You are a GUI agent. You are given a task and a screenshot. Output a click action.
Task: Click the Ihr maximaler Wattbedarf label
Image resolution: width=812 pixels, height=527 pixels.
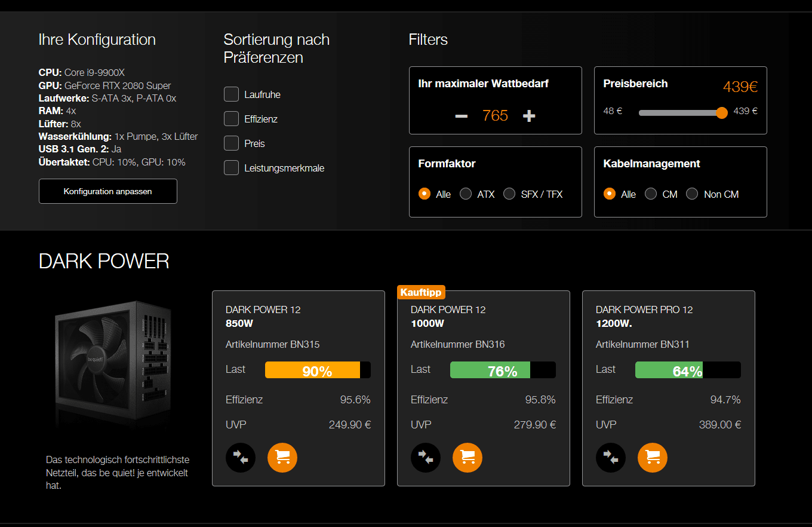click(x=484, y=84)
